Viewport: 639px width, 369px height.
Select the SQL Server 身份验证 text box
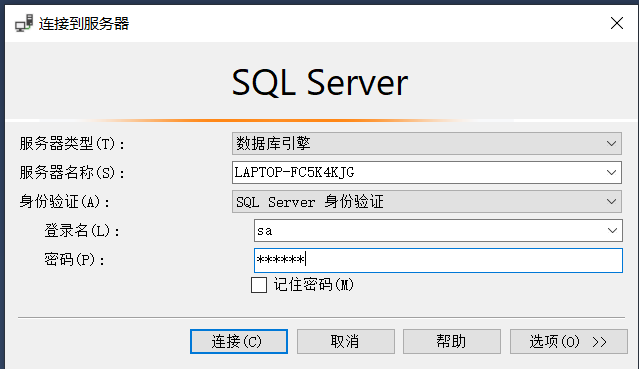tap(427, 201)
